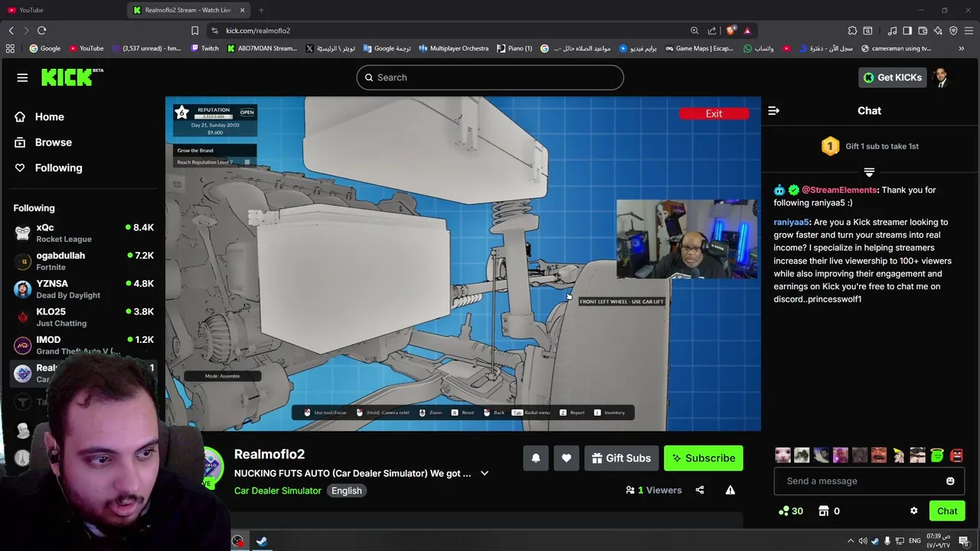
Task: Toggle stream notifications bell
Action: (536, 458)
